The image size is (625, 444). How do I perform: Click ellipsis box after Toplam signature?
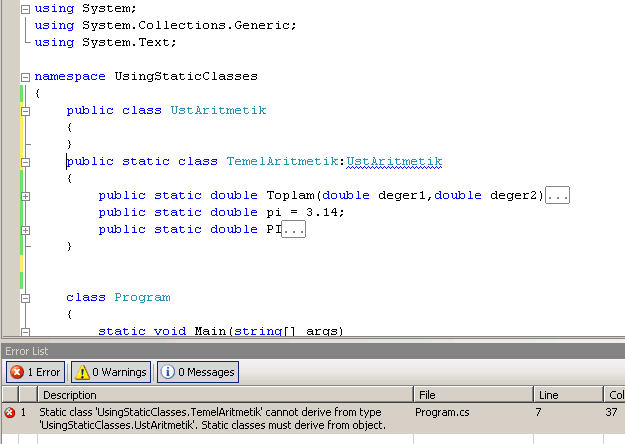click(558, 196)
